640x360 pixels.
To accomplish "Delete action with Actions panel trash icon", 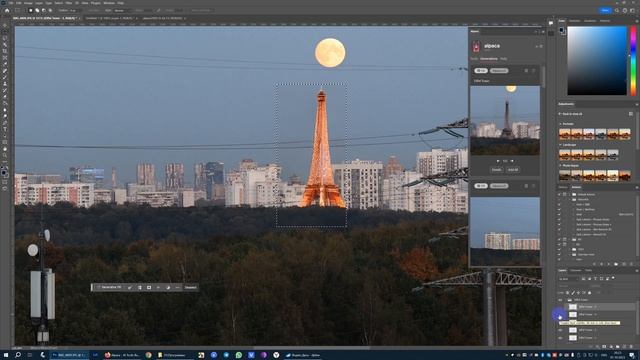I will click(x=631, y=264).
